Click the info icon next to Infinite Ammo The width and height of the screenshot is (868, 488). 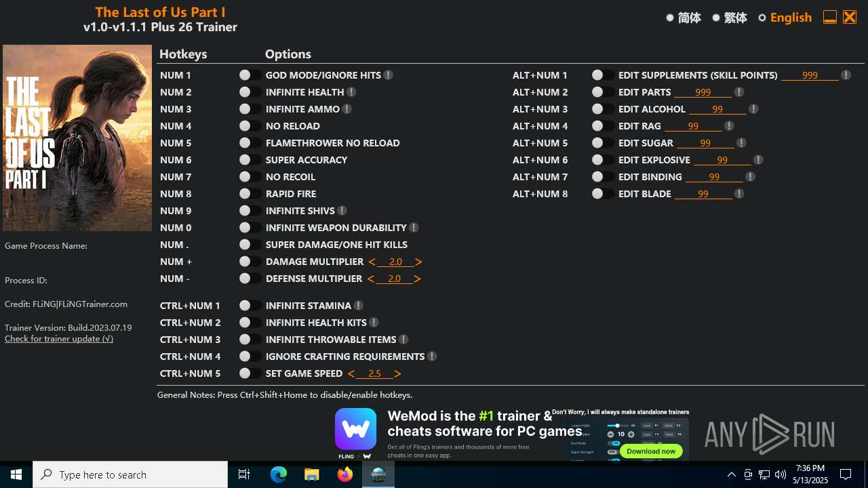point(347,109)
